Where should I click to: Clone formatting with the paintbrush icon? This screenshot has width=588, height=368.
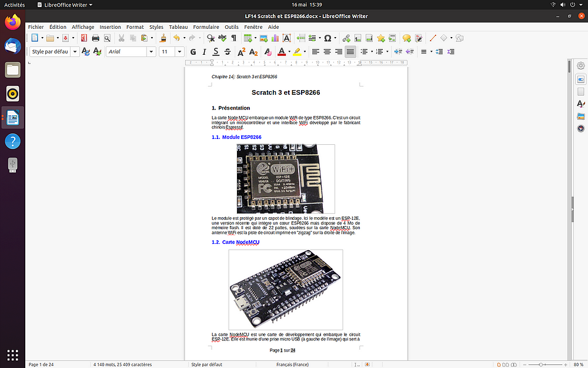(163, 38)
